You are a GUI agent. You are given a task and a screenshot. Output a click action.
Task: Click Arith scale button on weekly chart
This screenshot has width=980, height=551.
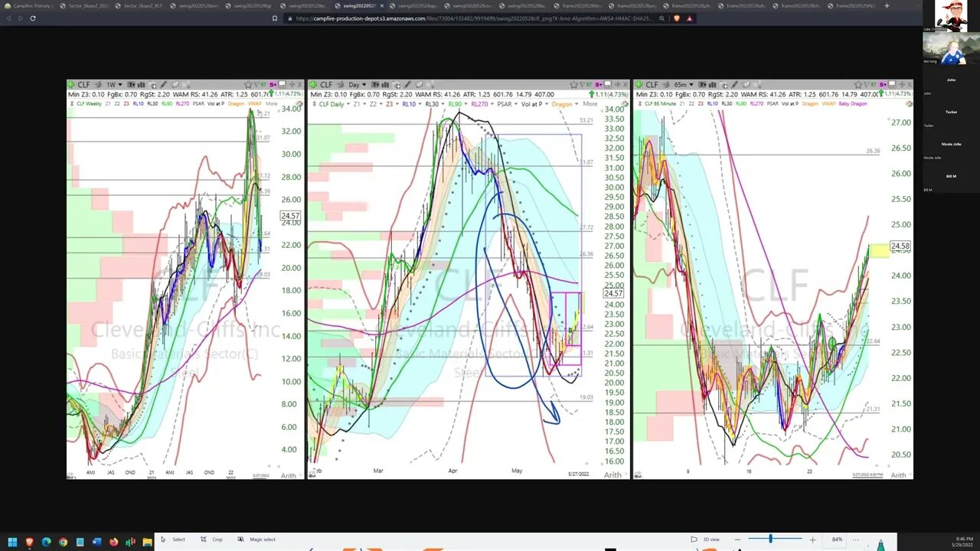(288, 475)
